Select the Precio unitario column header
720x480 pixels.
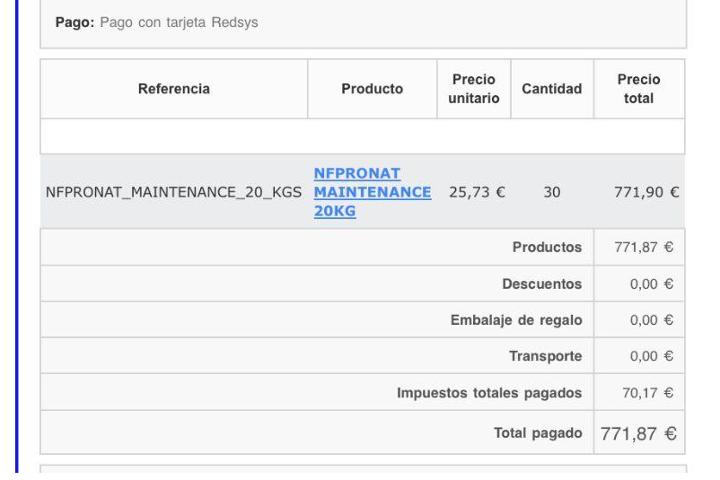[473, 89]
